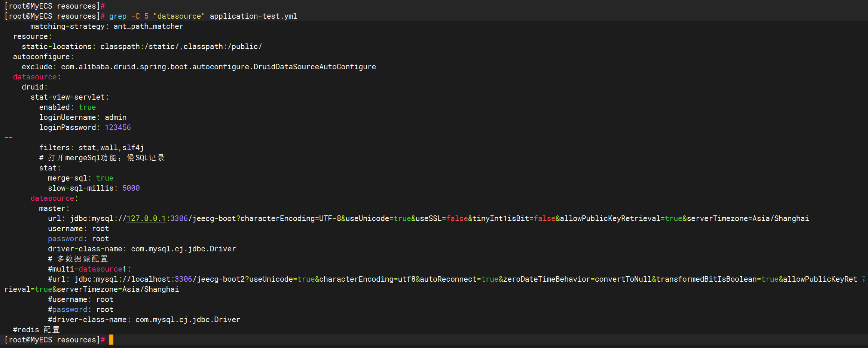868x348 pixels.
Task: Click the orange cursor block at final prompt
Action: coord(111,340)
